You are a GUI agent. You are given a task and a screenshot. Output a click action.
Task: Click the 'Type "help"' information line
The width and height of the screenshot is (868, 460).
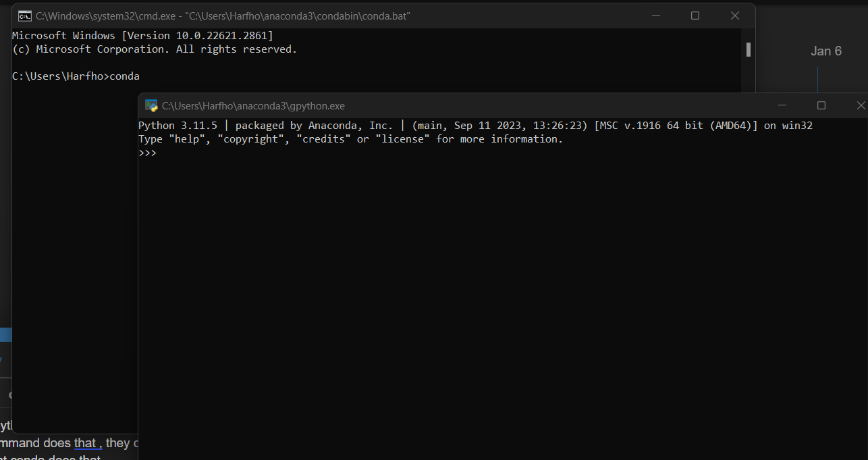click(350, 139)
